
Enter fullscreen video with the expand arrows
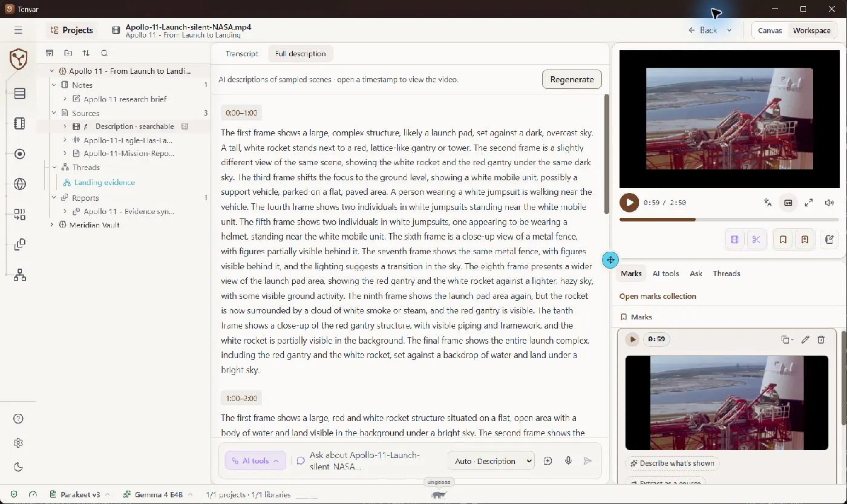click(808, 203)
